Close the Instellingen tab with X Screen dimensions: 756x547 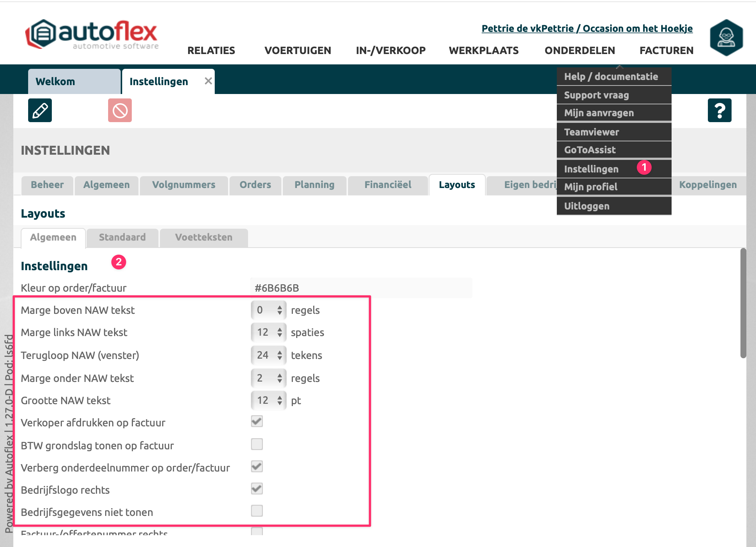(x=208, y=81)
